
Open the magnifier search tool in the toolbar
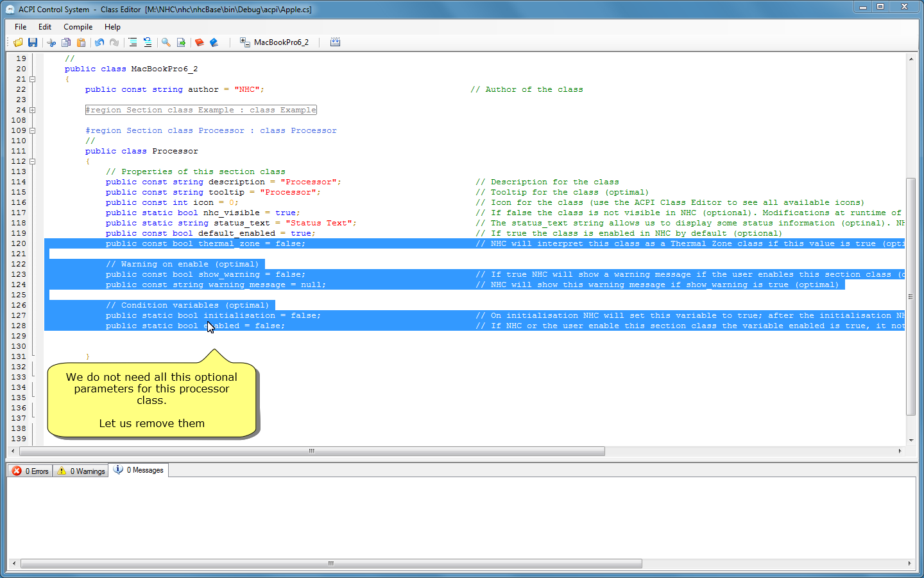[166, 42]
